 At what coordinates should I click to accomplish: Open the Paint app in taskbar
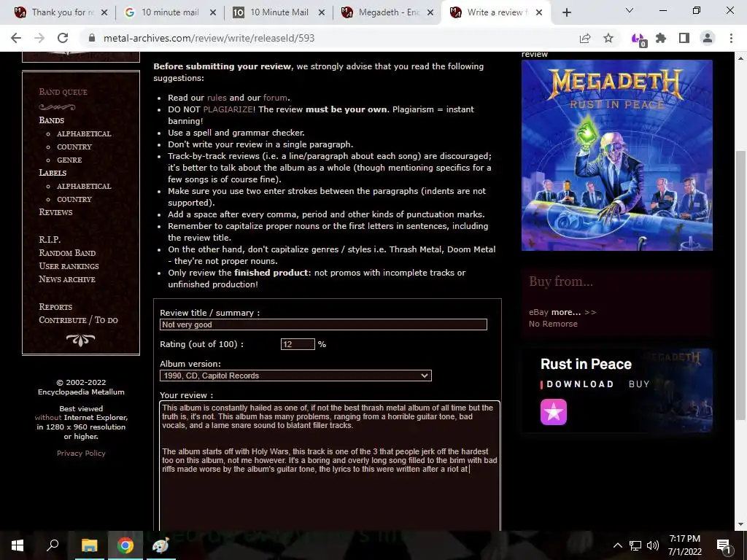(160, 545)
